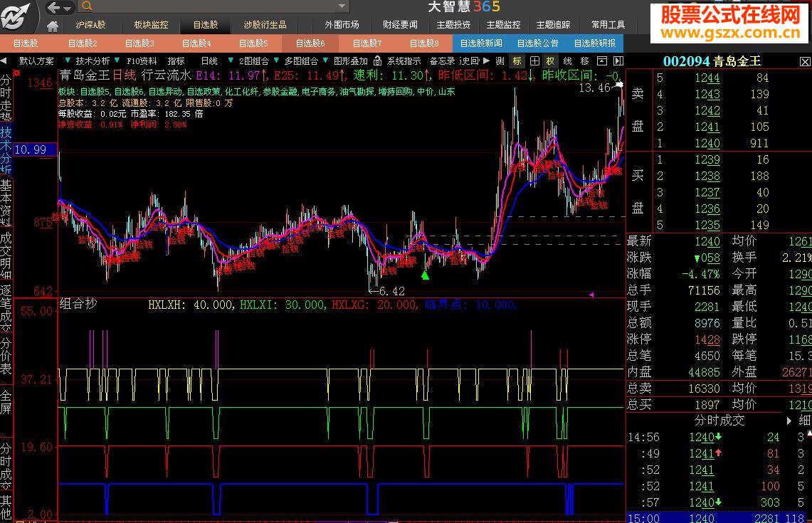Click the lock icon after 图形叠加
The image size is (812, 523).
[378, 60]
